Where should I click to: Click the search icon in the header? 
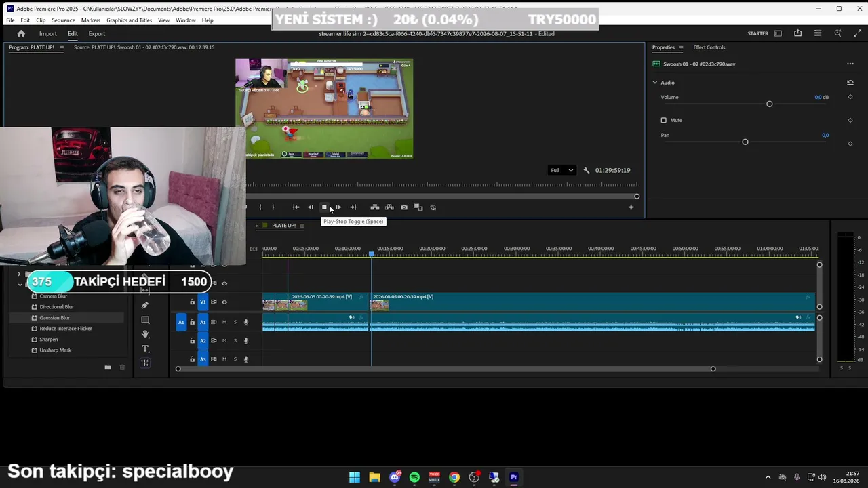(837, 33)
